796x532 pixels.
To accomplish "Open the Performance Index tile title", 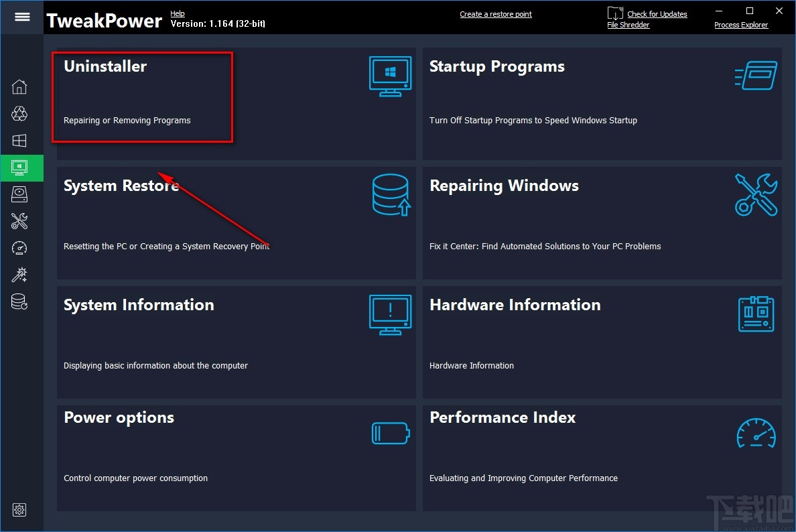I will 503,417.
